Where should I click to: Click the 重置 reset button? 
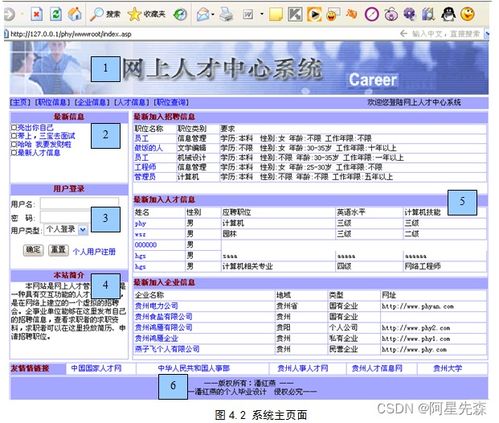[58, 250]
